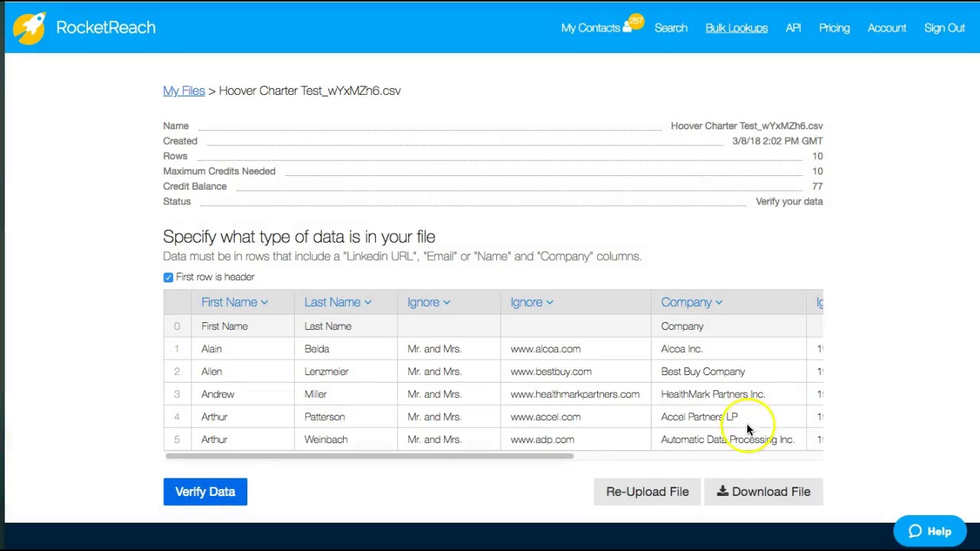Follow the My Files breadcrumb link
This screenshot has width=980, height=551.
(x=184, y=90)
